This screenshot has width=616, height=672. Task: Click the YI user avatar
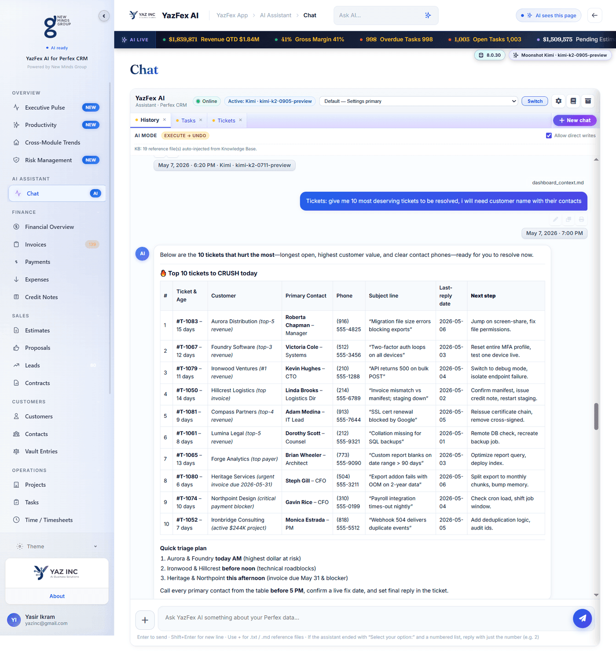14,620
